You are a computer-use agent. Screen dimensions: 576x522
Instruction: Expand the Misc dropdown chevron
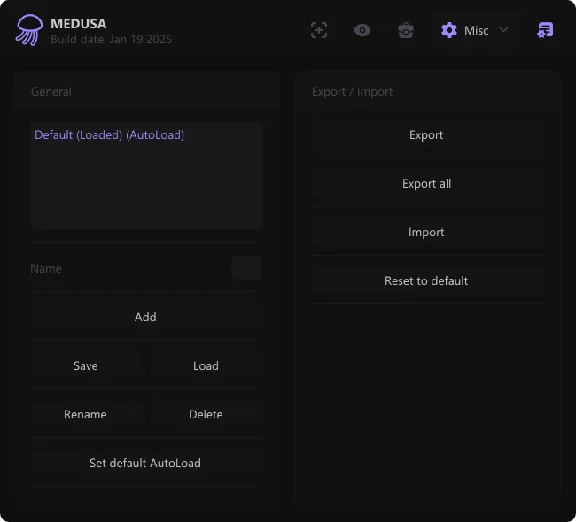coord(504,29)
